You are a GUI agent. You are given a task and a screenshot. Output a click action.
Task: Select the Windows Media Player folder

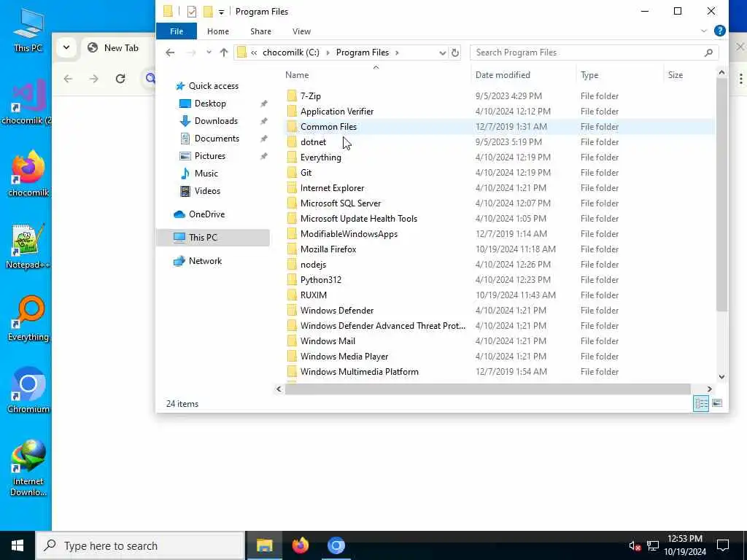(x=344, y=357)
